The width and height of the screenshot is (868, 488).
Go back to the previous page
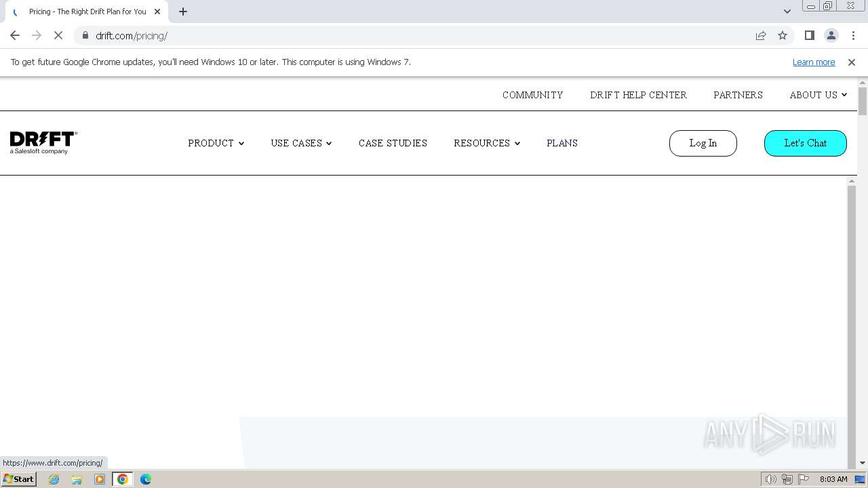tap(15, 35)
